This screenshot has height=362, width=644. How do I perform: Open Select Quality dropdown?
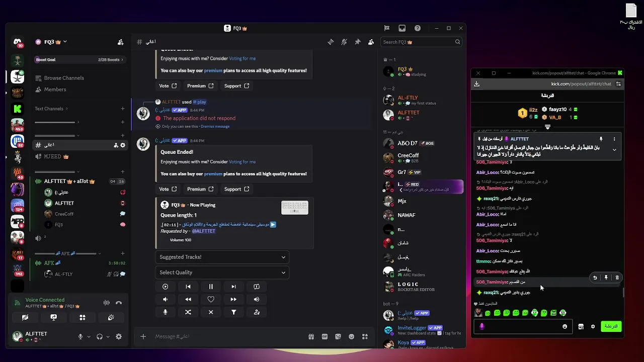222,273
